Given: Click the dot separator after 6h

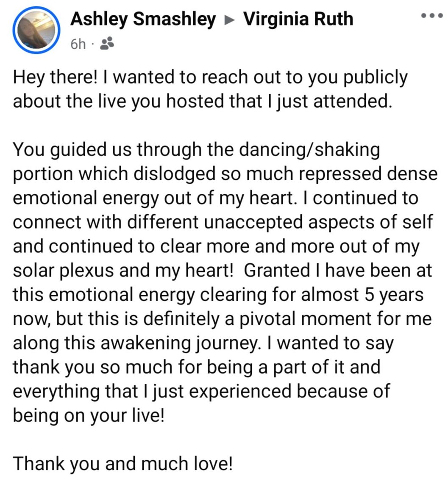Looking at the screenshot, I should pyautogui.click(x=92, y=44).
